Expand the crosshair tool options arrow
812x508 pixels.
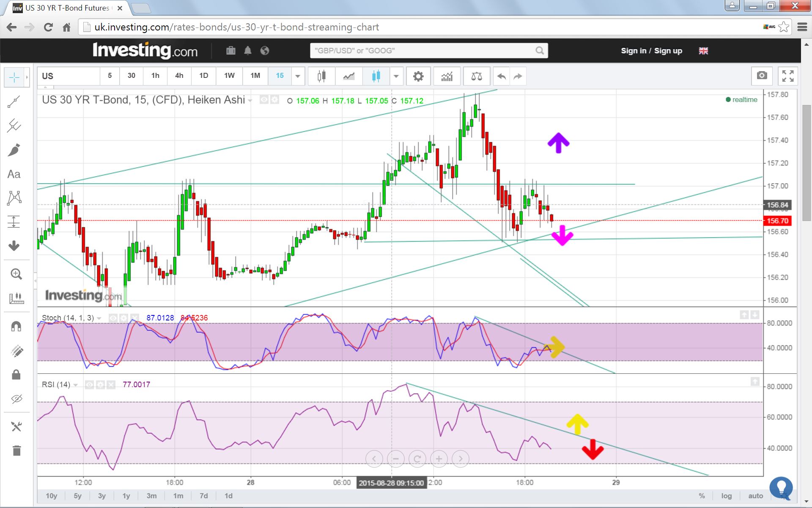[x=27, y=77]
